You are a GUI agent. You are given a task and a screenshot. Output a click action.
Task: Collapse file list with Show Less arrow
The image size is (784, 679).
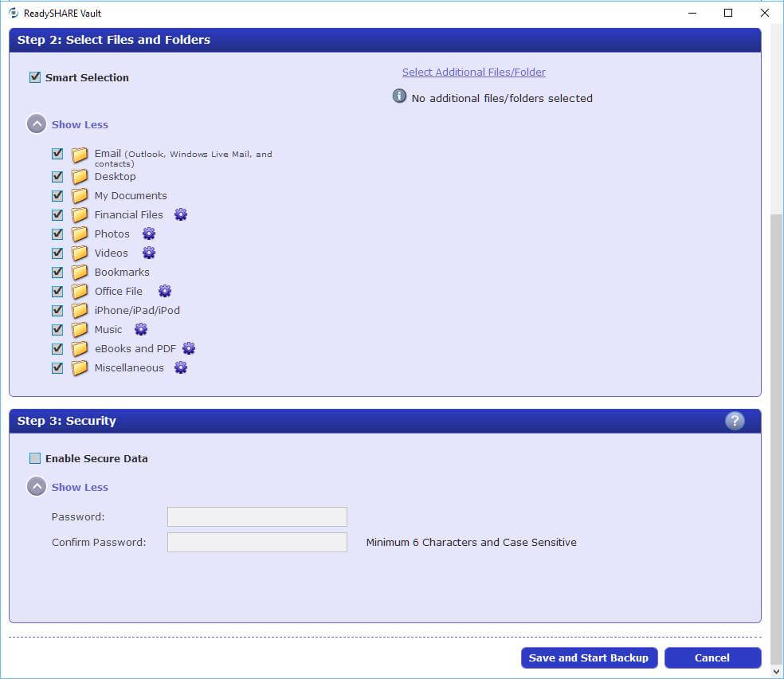37,124
